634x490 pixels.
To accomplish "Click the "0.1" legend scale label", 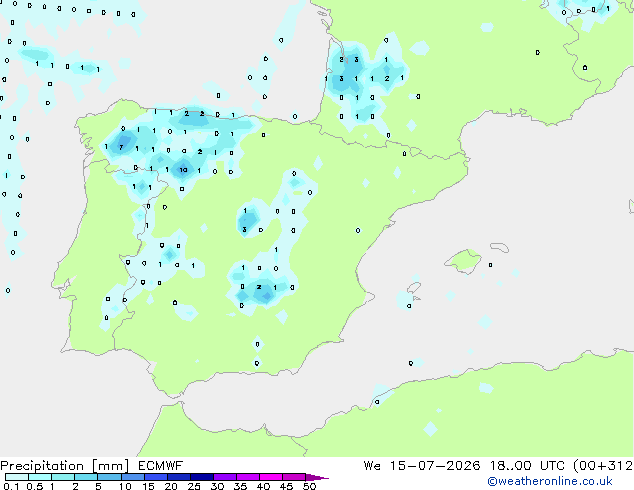I will coord(11,486).
